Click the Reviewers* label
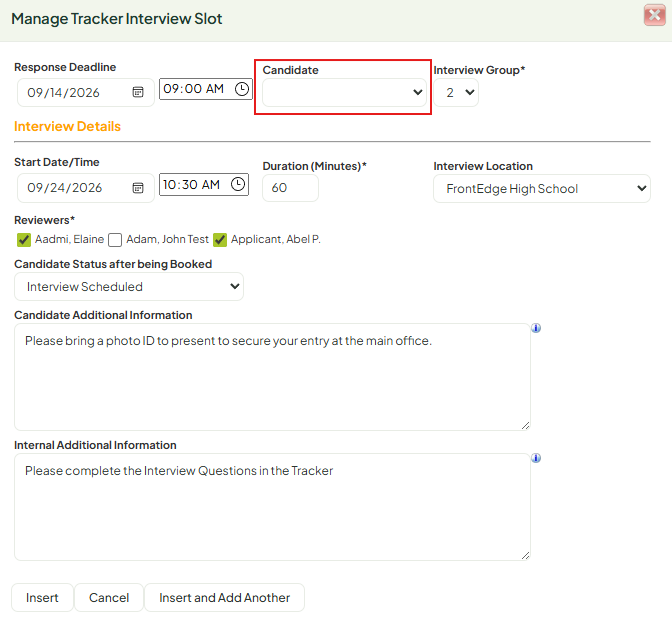 tap(45, 220)
